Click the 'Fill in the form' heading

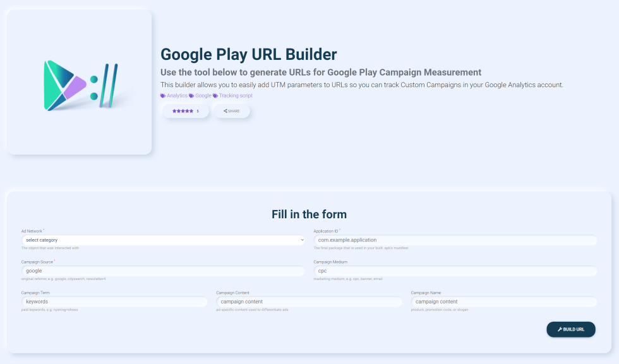coord(309,214)
